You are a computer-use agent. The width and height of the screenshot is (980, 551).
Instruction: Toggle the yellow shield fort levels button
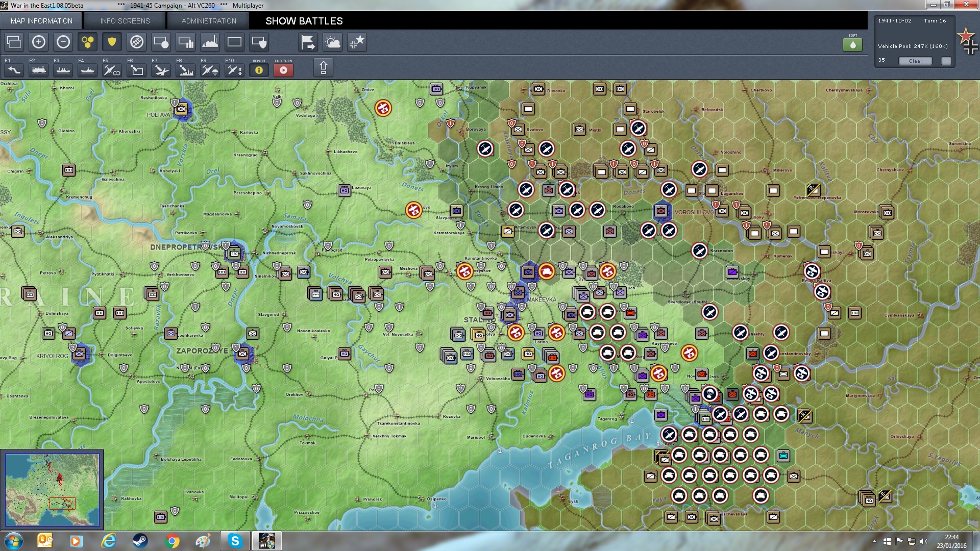click(x=112, y=42)
